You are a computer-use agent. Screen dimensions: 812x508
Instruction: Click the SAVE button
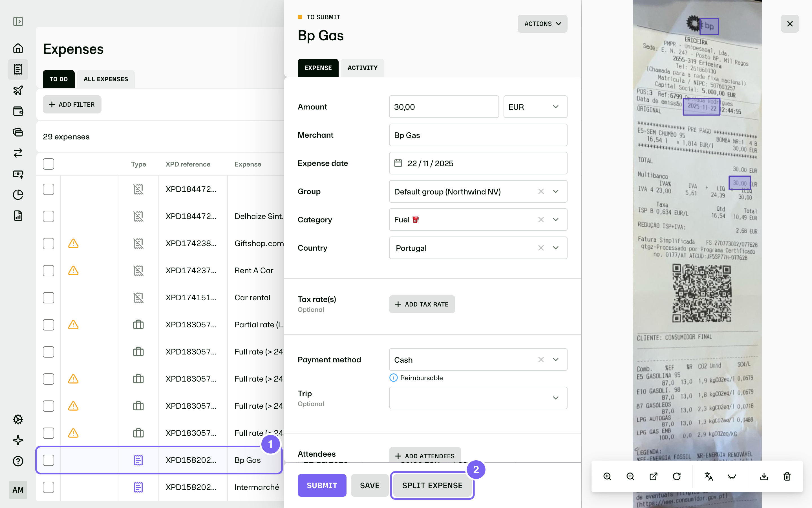click(370, 485)
